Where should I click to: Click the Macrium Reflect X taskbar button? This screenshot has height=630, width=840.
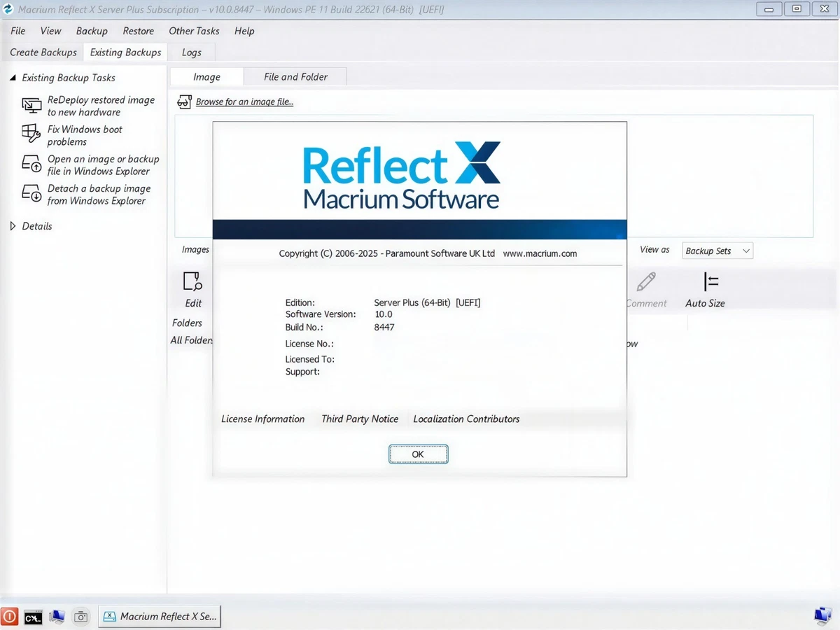point(160,617)
